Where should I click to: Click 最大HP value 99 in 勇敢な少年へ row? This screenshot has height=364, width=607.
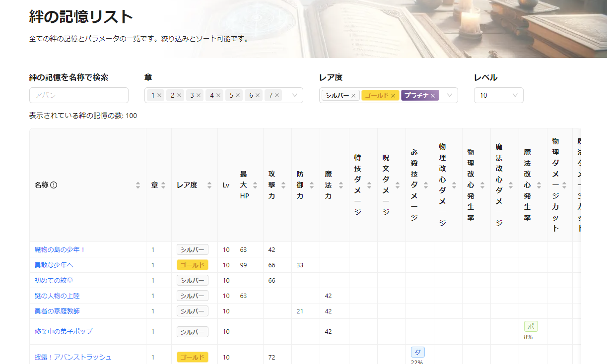(x=244, y=265)
